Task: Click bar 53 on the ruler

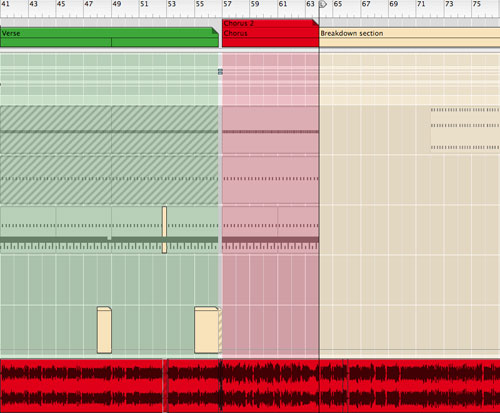Action: [x=172, y=4]
